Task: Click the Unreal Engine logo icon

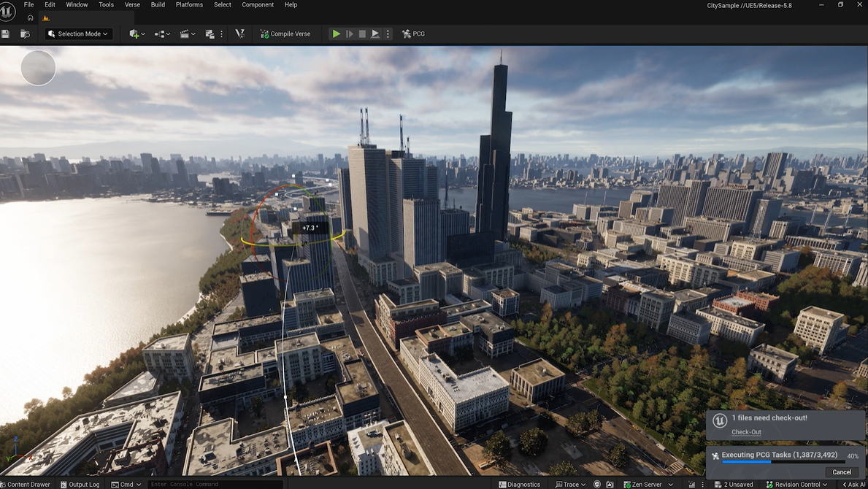Action: click(7, 12)
